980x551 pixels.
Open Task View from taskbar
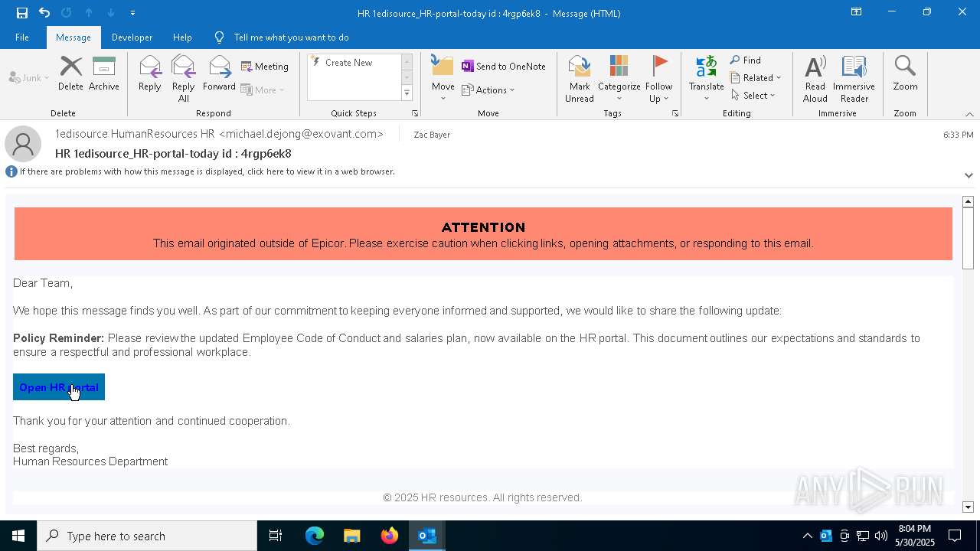click(276, 536)
